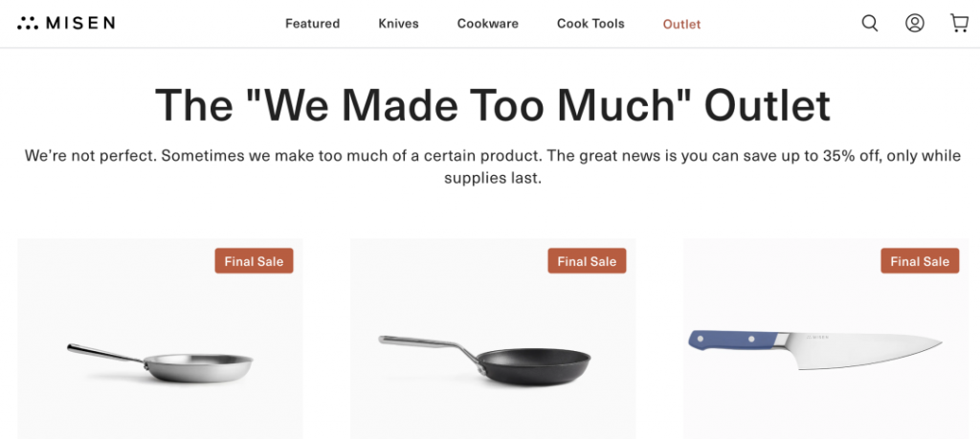This screenshot has width=980, height=439.
Task: Click the black nonstick pan image
Action: coord(493,339)
